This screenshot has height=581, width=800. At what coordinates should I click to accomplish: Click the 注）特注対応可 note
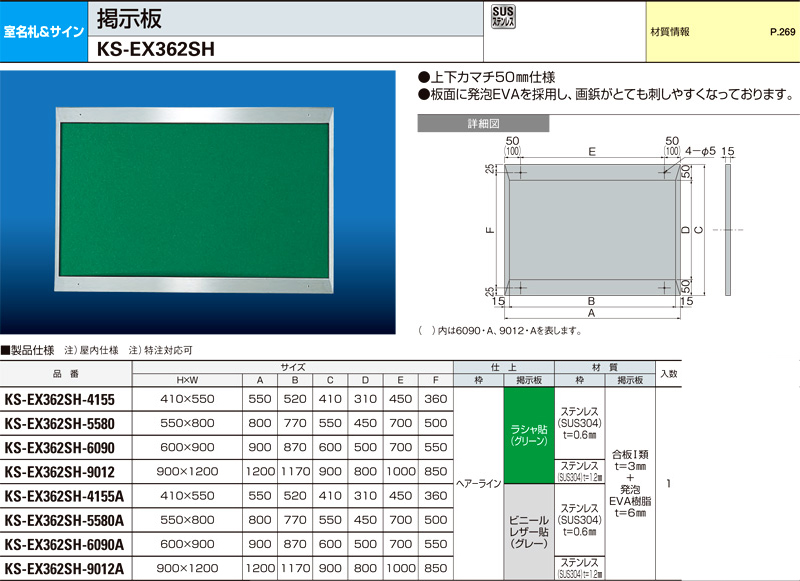[x=161, y=350]
